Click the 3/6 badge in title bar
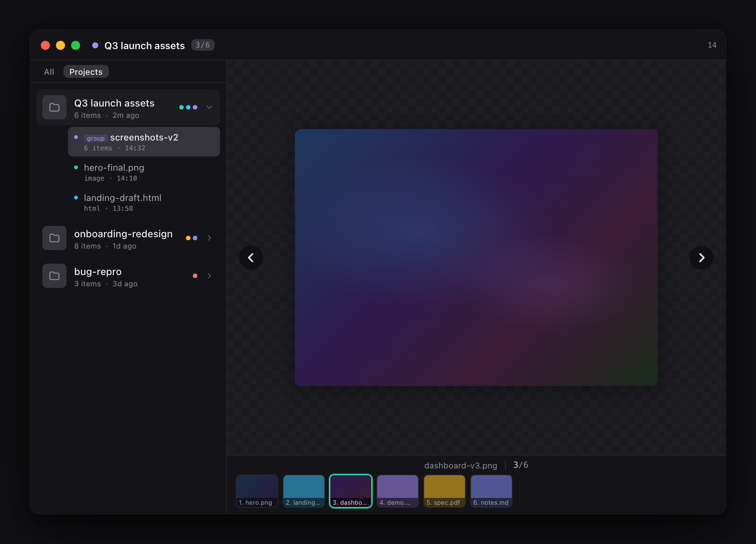This screenshot has width=756, height=544. pyautogui.click(x=203, y=45)
